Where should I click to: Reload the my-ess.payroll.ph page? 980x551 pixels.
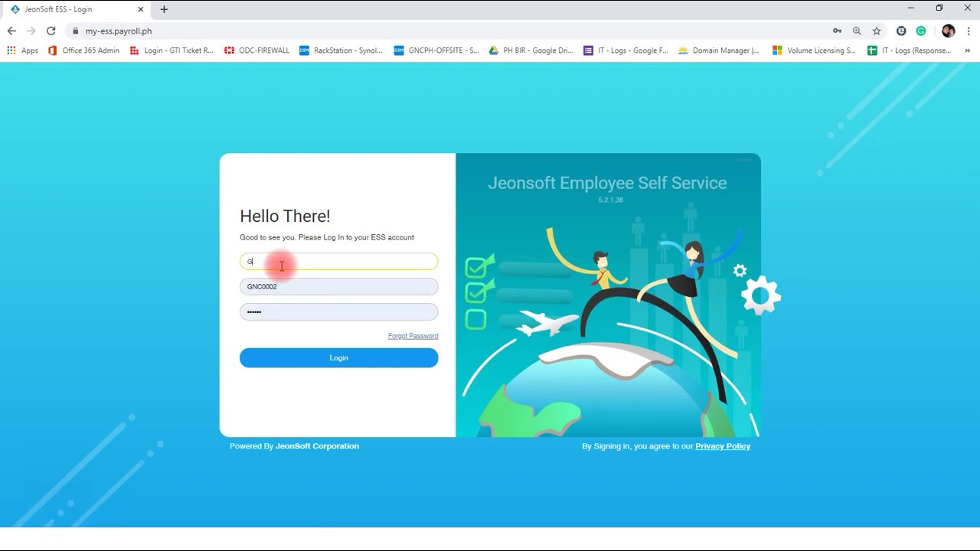(51, 31)
